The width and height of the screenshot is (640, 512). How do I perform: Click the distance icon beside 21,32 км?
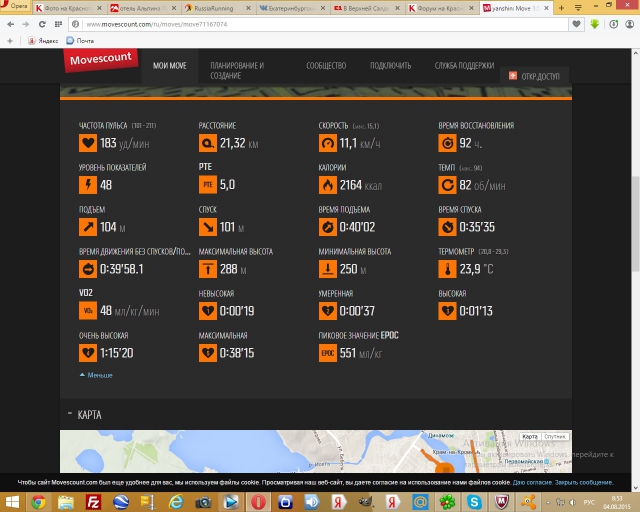[208, 143]
